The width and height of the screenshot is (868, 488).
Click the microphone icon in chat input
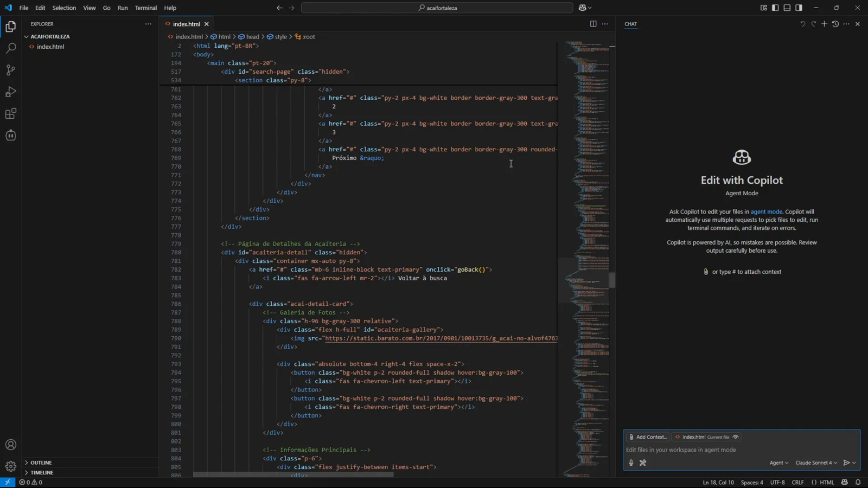click(x=631, y=463)
